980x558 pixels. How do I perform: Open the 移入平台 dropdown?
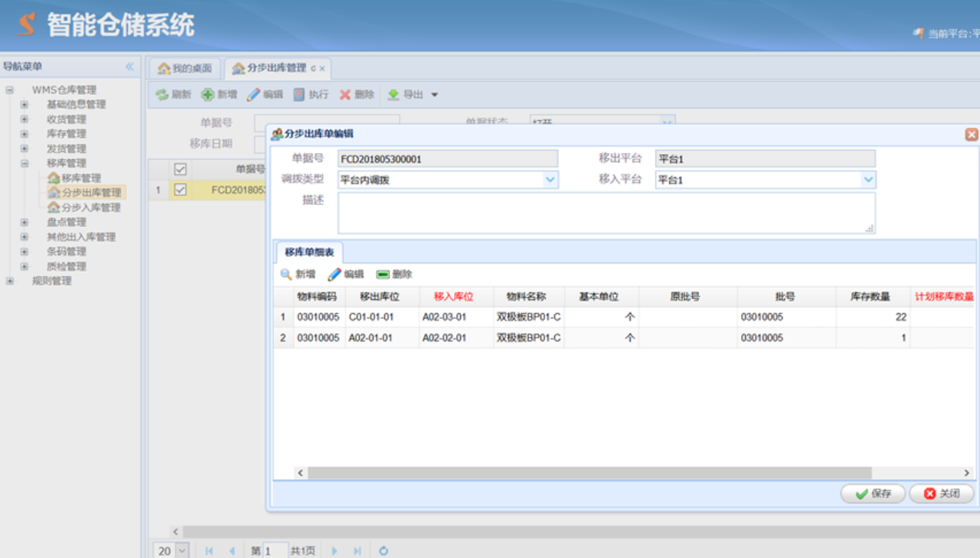(868, 180)
